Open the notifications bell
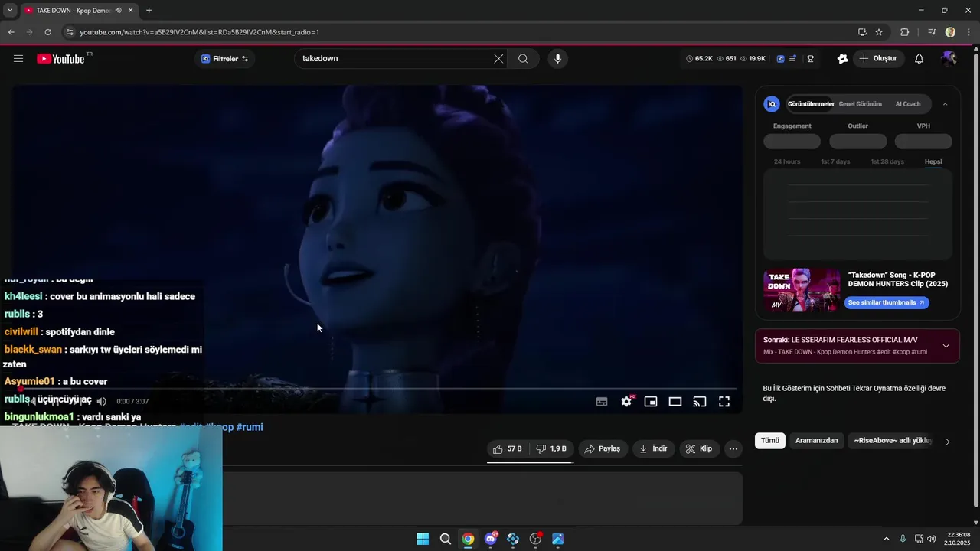Viewport: 980px width, 551px height. (920, 59)
